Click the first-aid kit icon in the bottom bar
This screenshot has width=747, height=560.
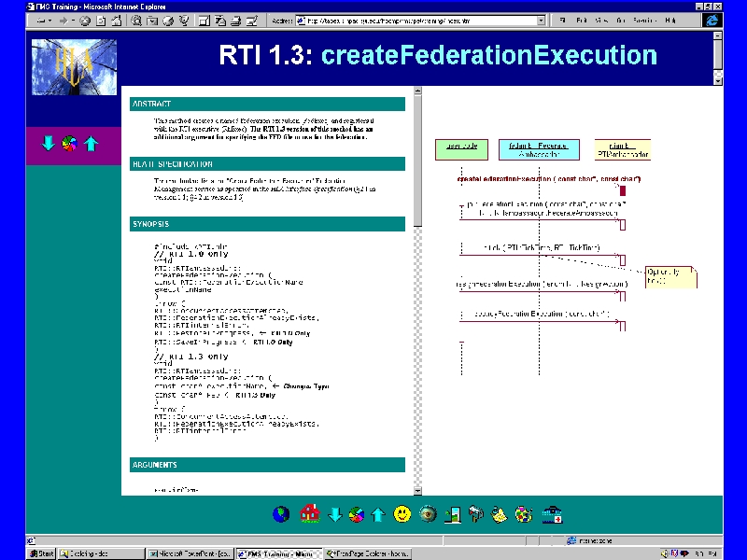(x=552, y=515)
